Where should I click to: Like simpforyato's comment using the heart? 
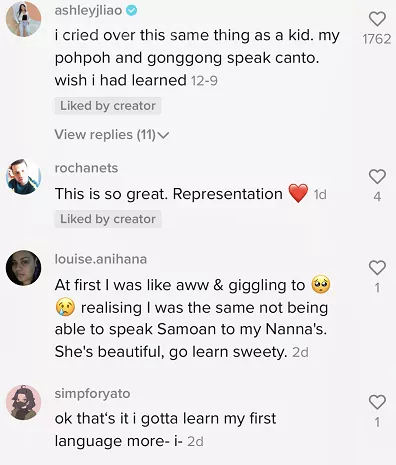(377, 402)
